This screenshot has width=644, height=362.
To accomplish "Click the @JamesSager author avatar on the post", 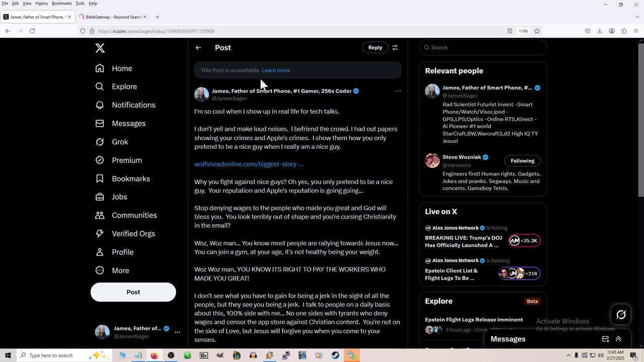I will (x=201, y=94).
